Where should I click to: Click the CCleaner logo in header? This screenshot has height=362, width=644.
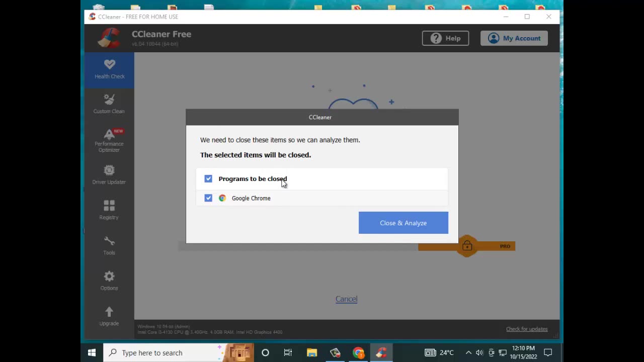tap(109, 38)
